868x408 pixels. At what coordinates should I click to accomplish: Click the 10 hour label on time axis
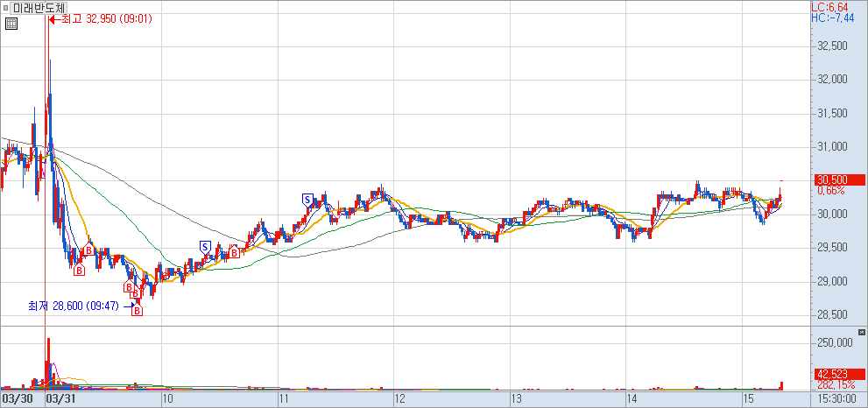(x=168, y=398)
